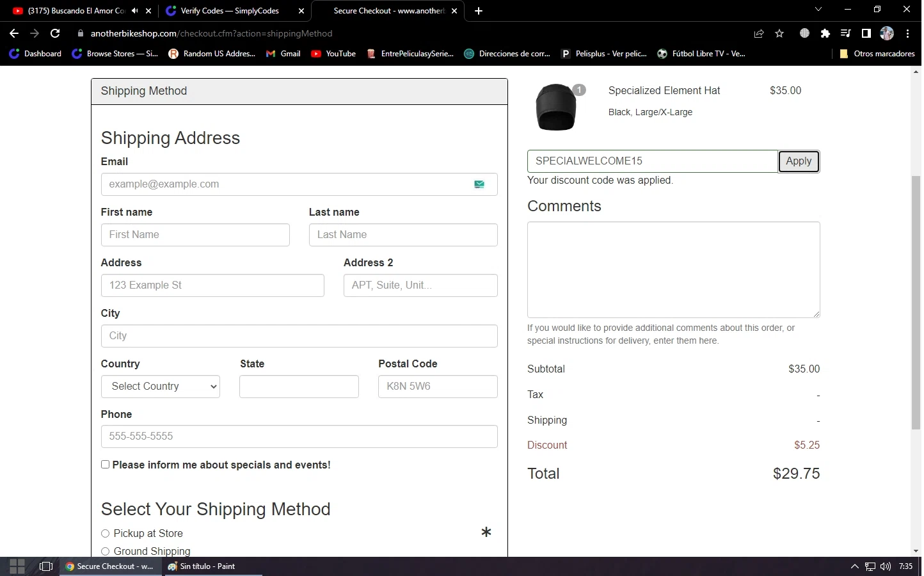The height and width of the screenshot is (576, 924).
Task: Open the media control icon in toolbar
Action: click(846, 33)
